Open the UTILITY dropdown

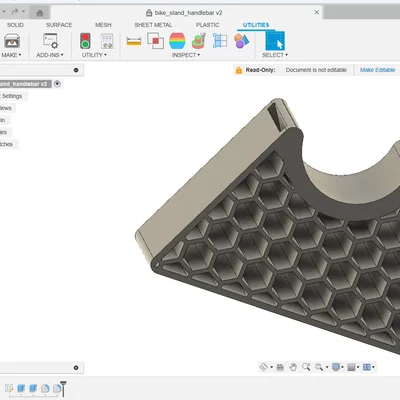click(x=94, y=55)
